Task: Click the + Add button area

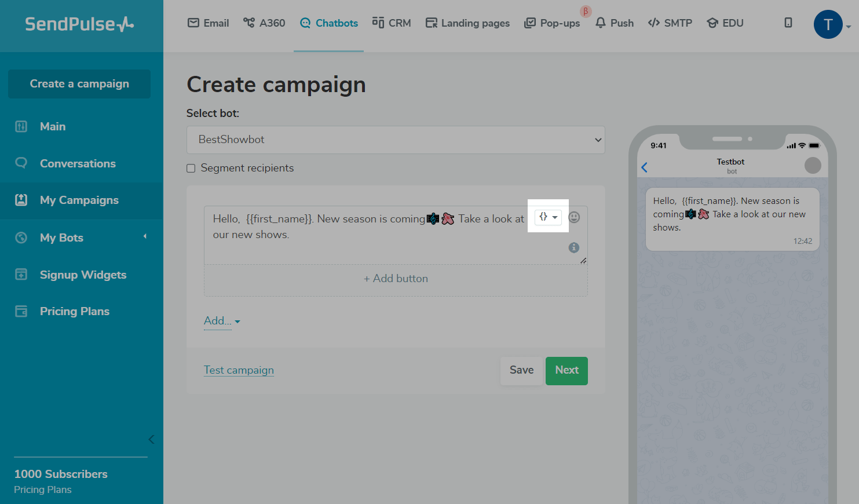Action: (x=396, y=279)
